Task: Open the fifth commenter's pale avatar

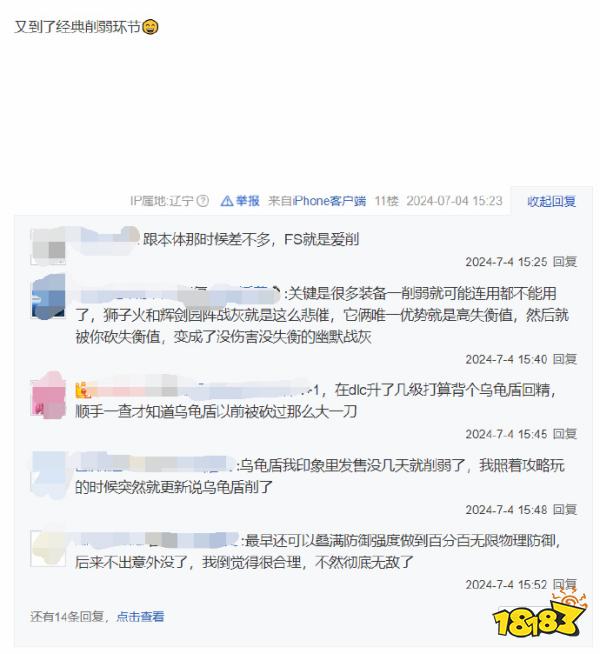Action: coord(48,548)
